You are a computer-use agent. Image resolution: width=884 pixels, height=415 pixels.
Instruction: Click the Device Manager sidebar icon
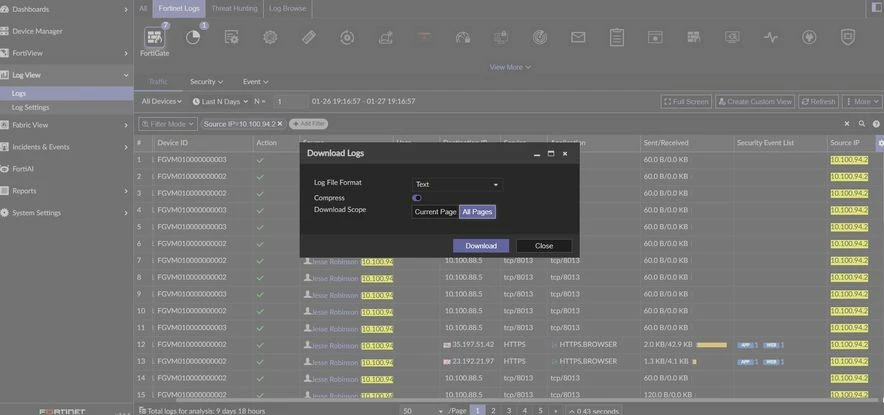[x=5, y=32]
